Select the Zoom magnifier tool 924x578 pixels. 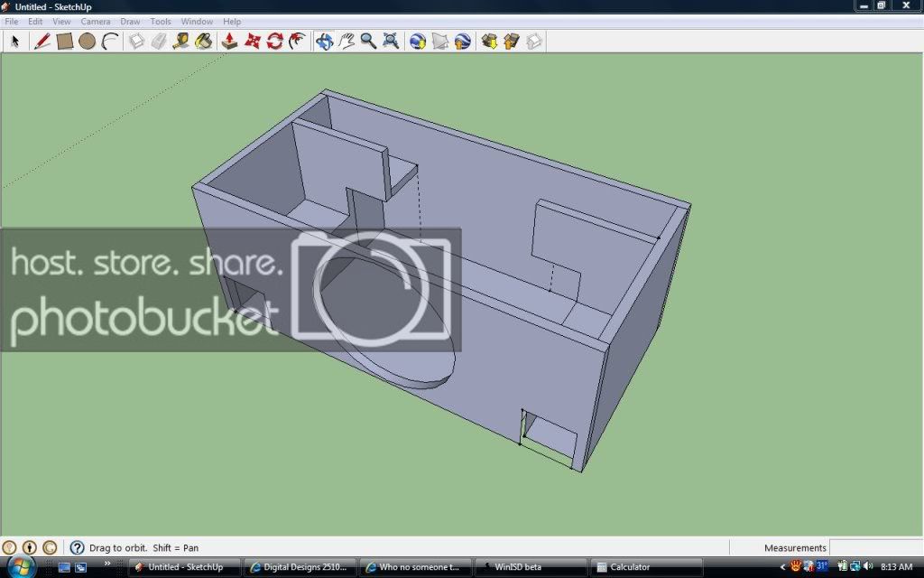coord(368,42)
